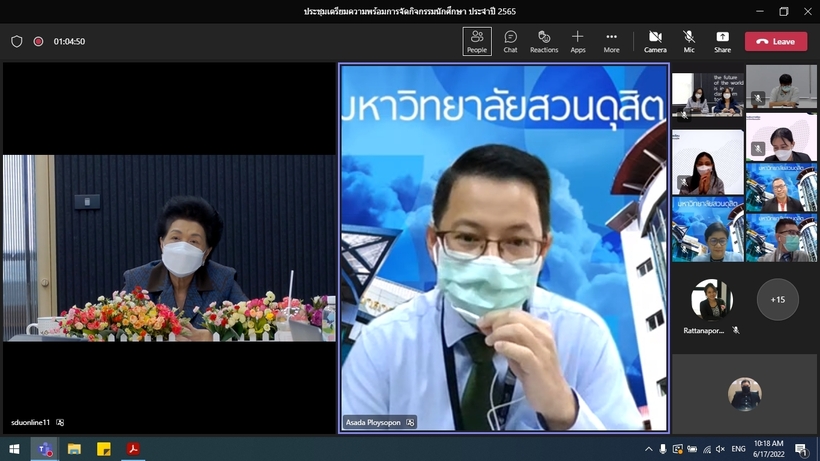Open the More actions menu
Viewport: 820px width, 461px height.
pyautogui.click(x=611, y=41)
